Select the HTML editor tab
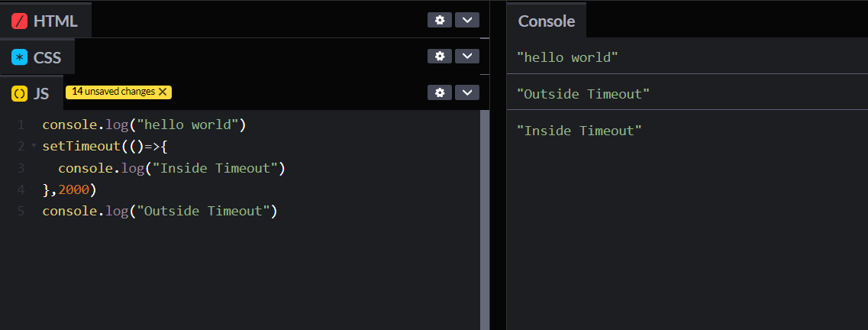This screenshot has width=868, height=330. tap(55, 21)
